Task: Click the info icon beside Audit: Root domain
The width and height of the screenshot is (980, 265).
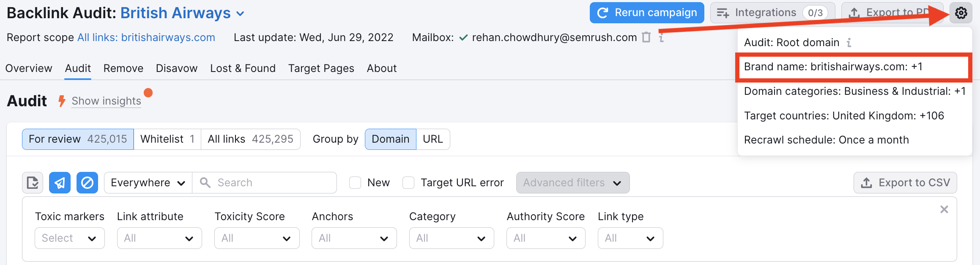Action: (849, 42)
